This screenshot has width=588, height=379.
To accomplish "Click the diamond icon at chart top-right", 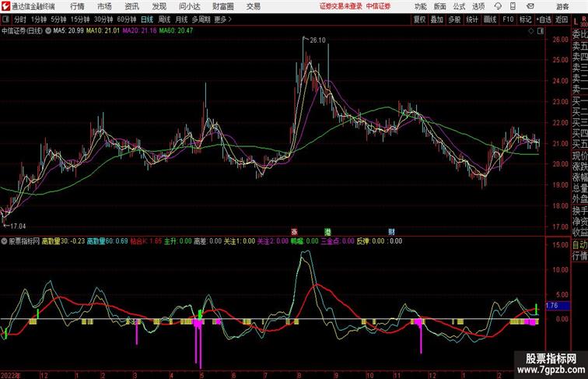I will tap(531, 31).
